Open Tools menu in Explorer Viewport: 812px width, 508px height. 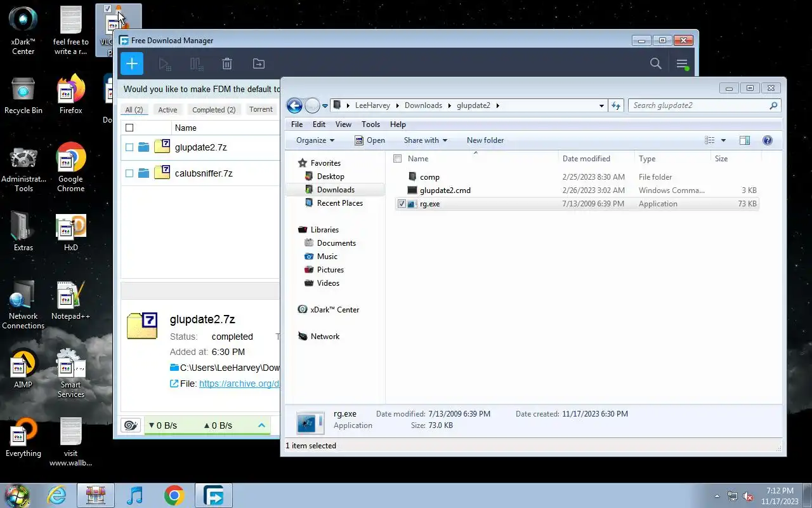coord(370,124)
